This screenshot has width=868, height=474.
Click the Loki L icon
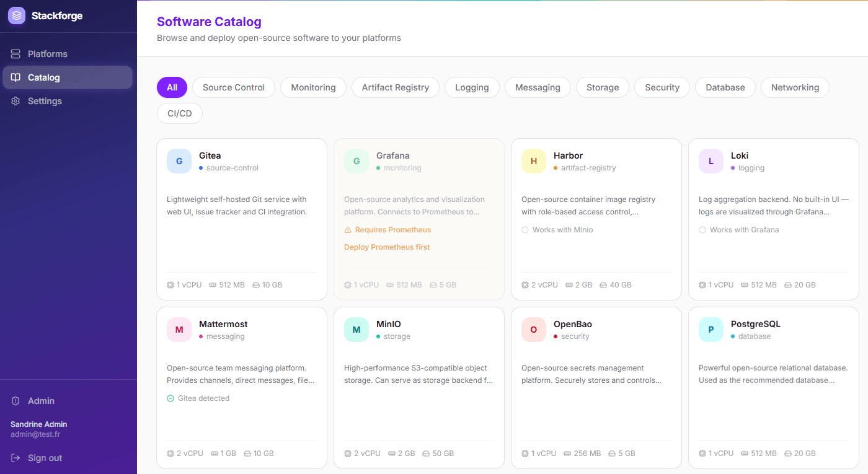711,161
